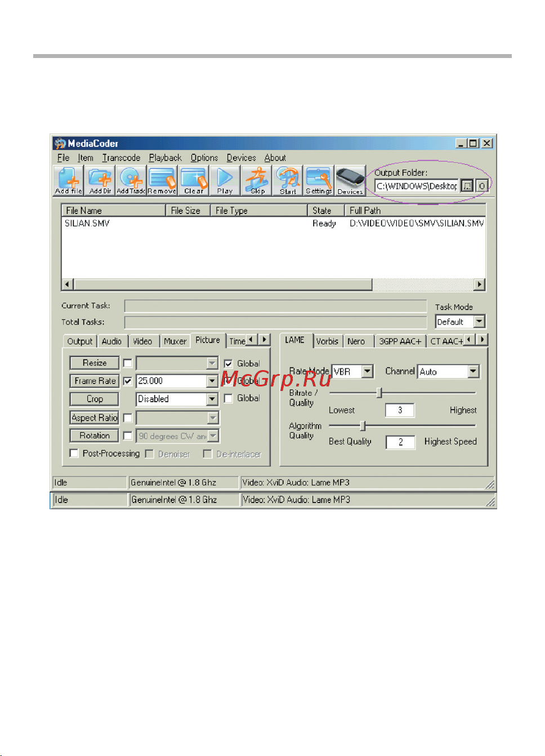Open the Resize size dropdown

212,363
